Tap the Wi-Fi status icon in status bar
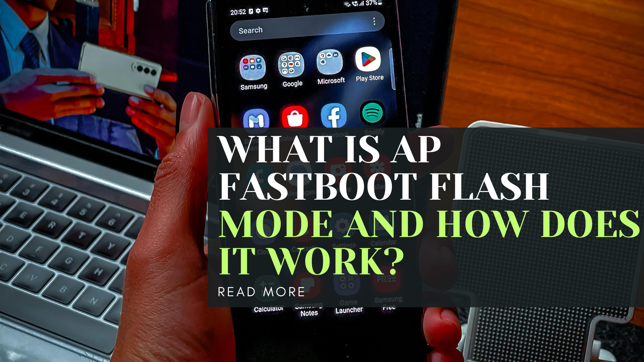This screenshot has height=362, width=644. point(346,4)
